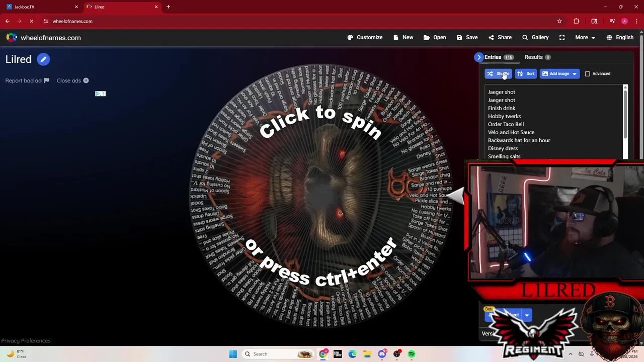The height and width of the screenshot is (362, 644).
Task: Show hidden system tray icons
Action: pyautogui.click(x=570, y=354)
